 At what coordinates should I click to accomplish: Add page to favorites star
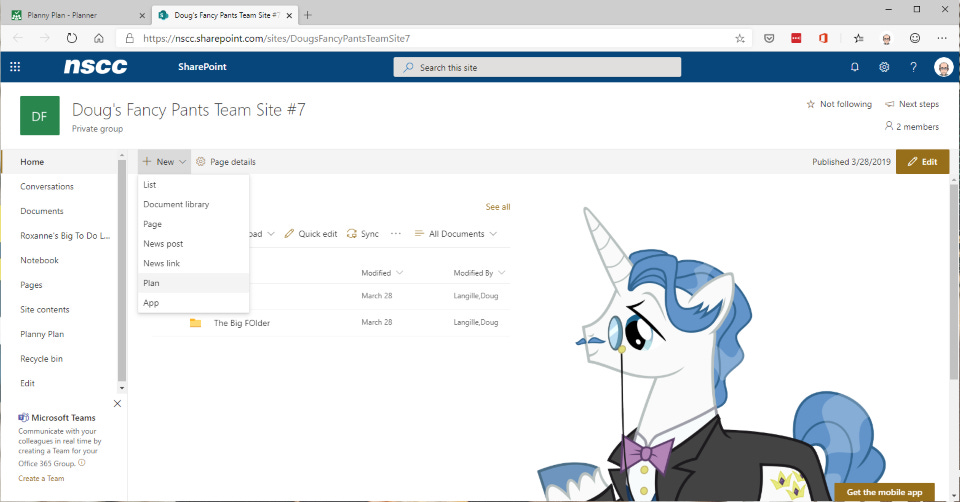740,38
